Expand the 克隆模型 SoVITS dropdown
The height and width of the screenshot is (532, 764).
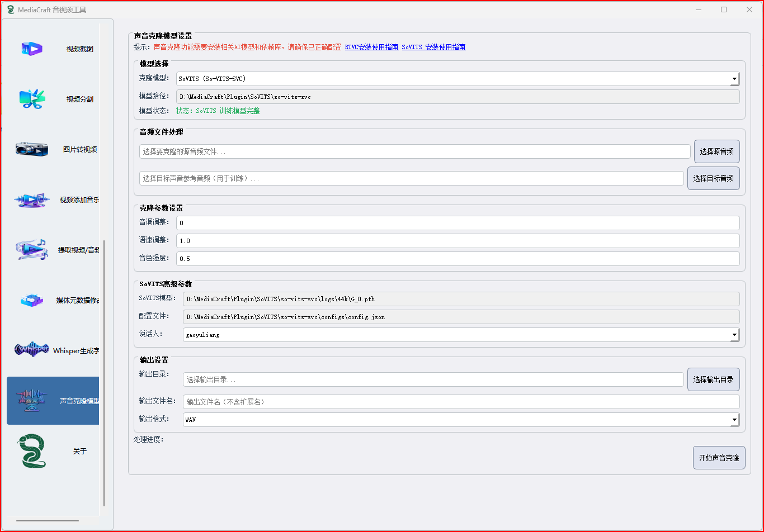734,79
